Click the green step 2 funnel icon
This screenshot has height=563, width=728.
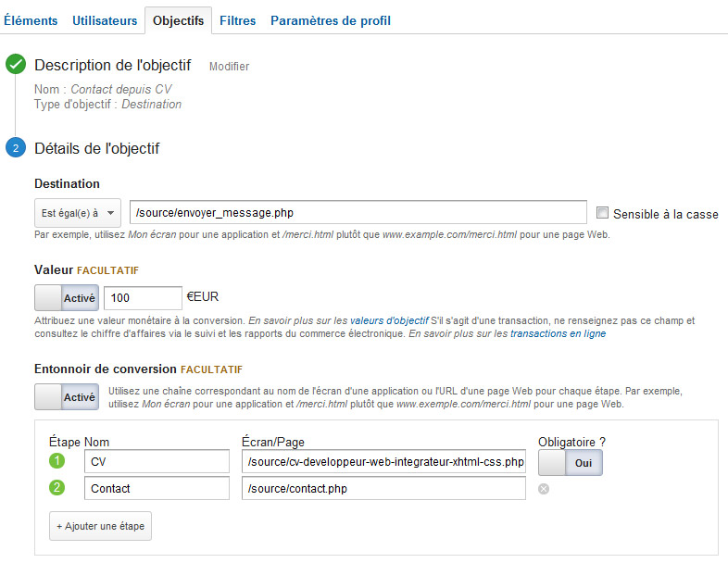tap(57, 488)
